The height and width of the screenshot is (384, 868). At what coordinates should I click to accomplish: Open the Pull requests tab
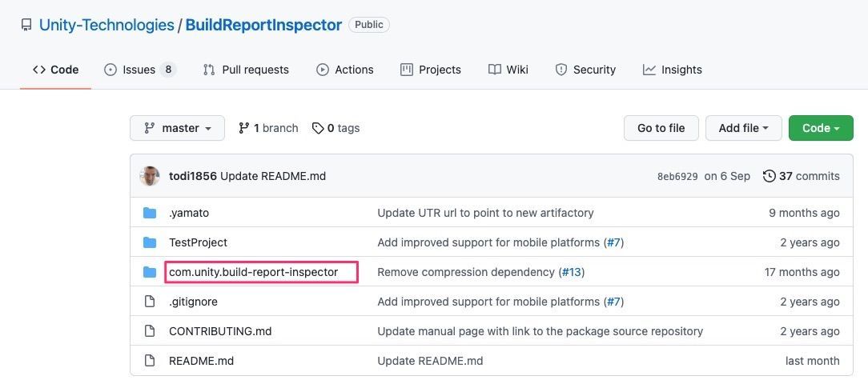click(x=246, y=70)
